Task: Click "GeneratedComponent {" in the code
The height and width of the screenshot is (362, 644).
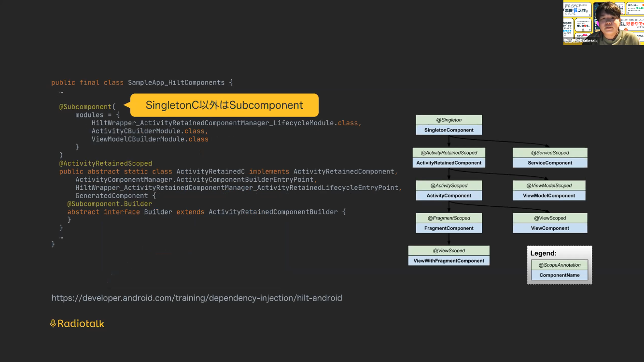Action: pos(116,196)
